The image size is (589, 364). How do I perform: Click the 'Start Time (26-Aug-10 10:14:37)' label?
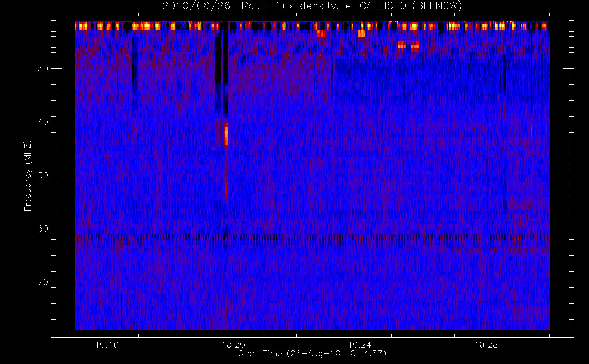coord(312,353)
